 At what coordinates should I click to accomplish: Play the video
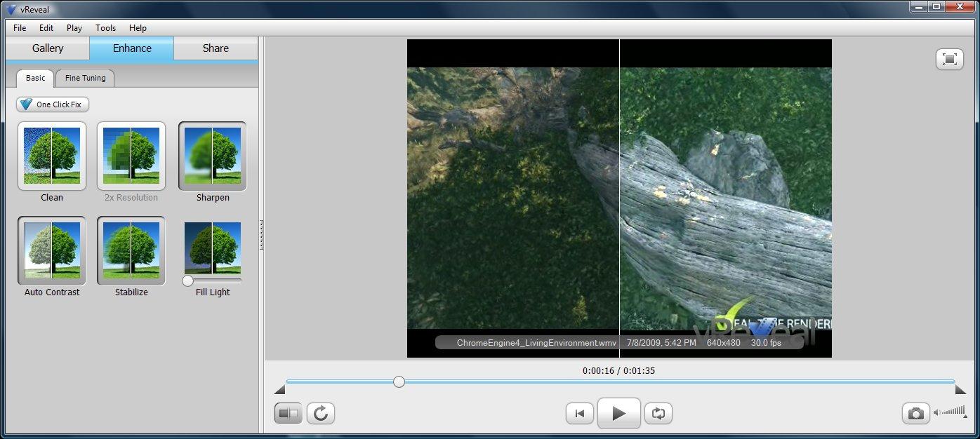(619, 413)
